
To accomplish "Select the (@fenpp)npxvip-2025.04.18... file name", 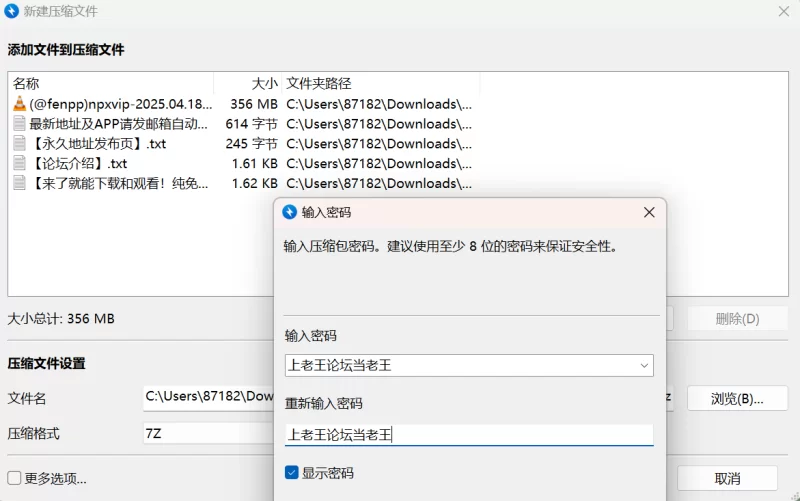I will pyautogui.click(x=120, y=104).
